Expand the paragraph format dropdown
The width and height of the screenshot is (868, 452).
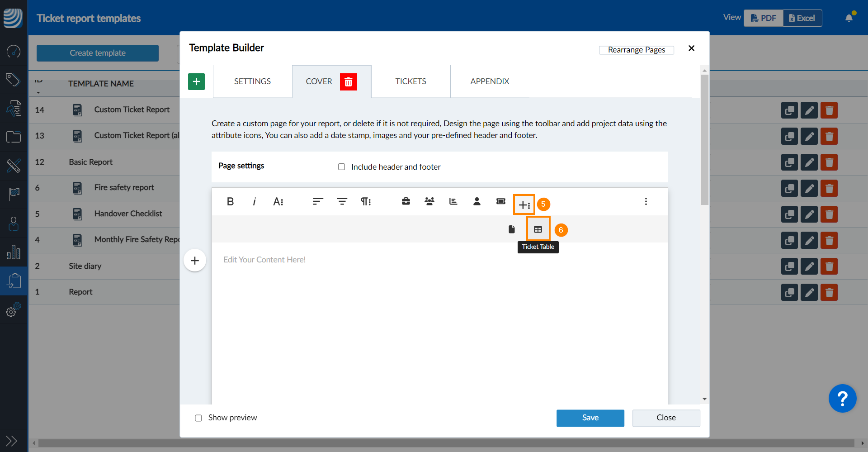tap(365, 202)
